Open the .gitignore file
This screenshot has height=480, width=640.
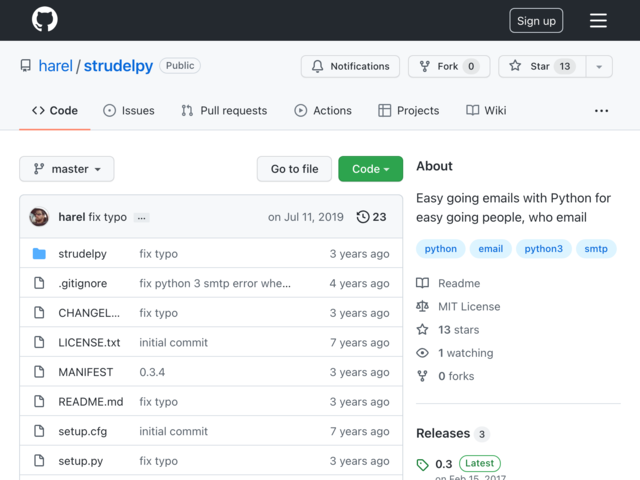point(83,283)
